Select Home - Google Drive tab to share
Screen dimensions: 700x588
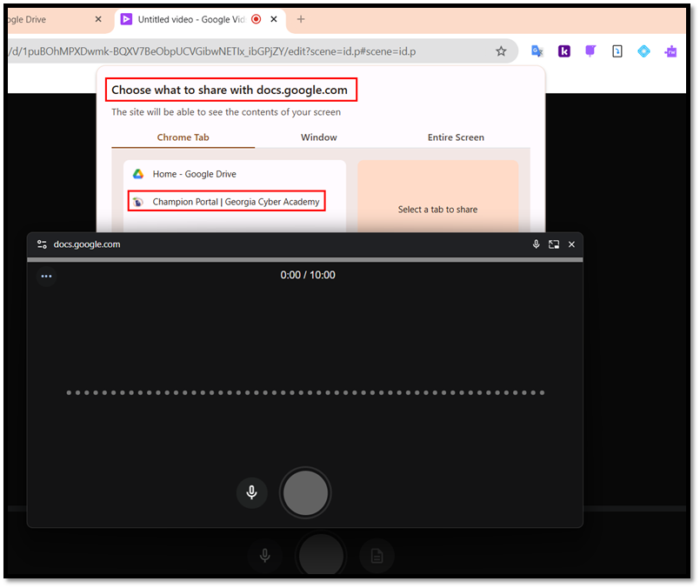coord(235,174)
